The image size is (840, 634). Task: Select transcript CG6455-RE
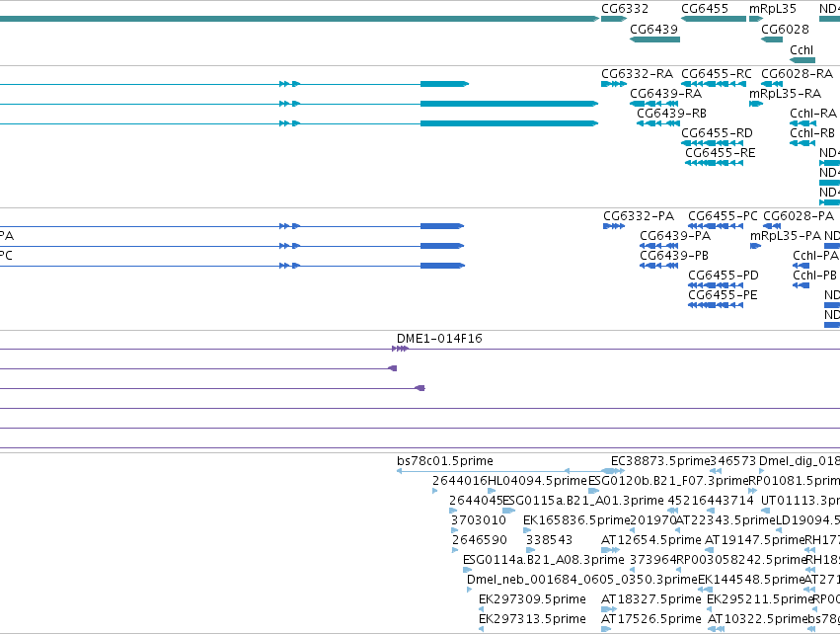pos(720,153)
